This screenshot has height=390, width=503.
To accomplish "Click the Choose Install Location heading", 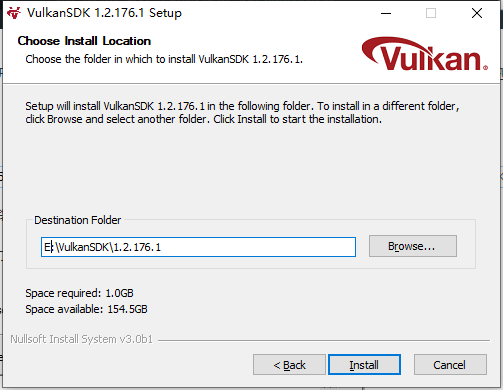I will tap(84, 41).
